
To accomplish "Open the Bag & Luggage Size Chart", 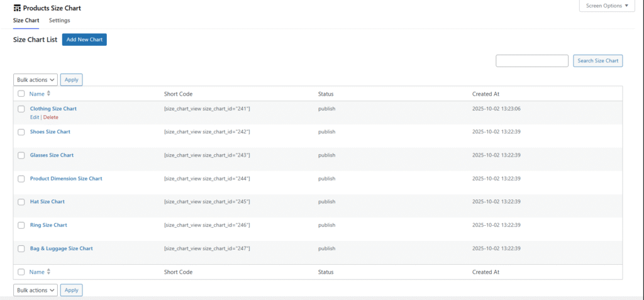I will [x=61, y=248].
